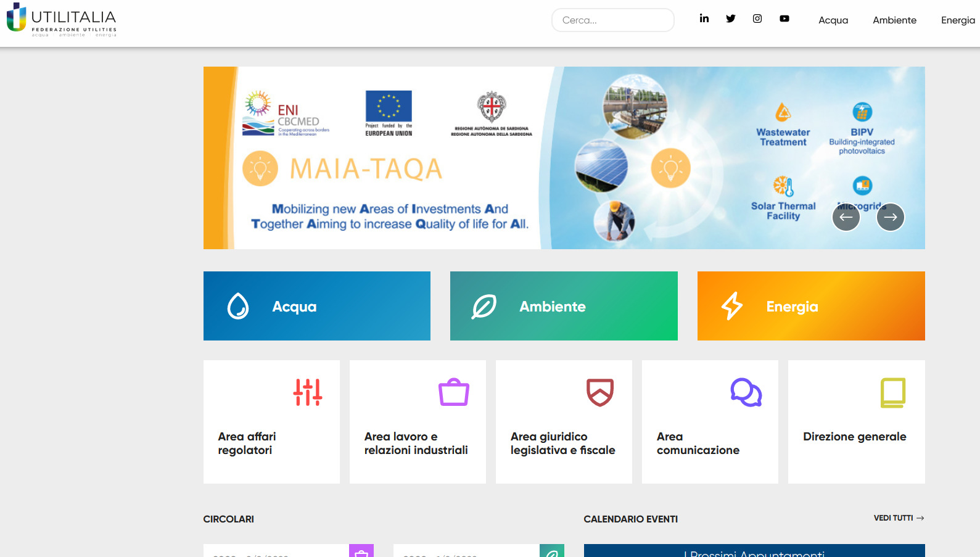This screenshot has width=980, height=557.
Task: Click the MAIA-TAQA banner slide
Action: (x=564, y=158)
